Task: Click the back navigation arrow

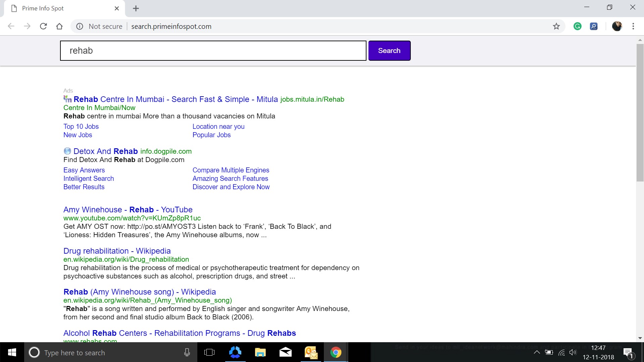Action: coord(11,26)
